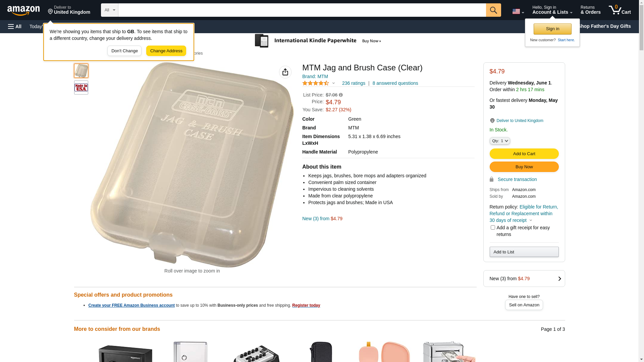Image resolution: width=644 pixels, height=362 pixels.
Task: Click the Change Address button
Action: tap(166, 51)
